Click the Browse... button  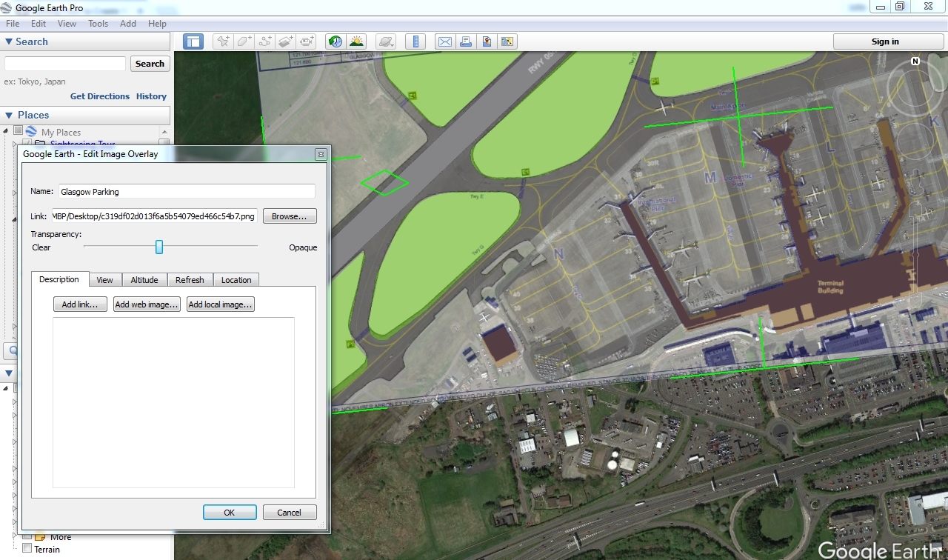pyautogui.click(x=290, y=216)
